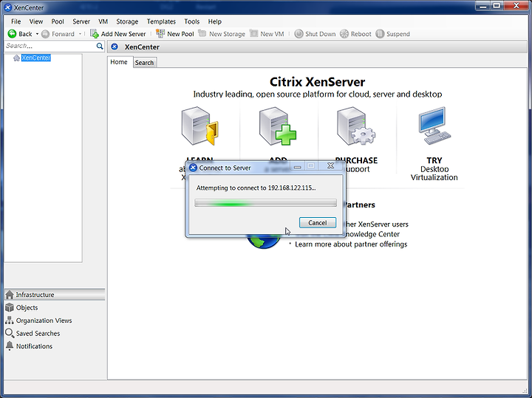
Task: Click the Add New Server toolbar icon
Action: click(x=95, y=33)
